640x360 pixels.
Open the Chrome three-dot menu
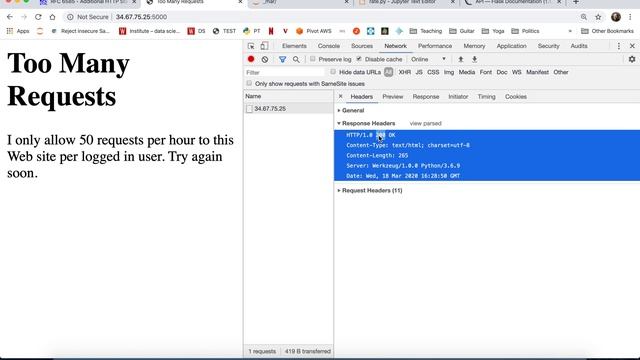[x=631, y=17]
